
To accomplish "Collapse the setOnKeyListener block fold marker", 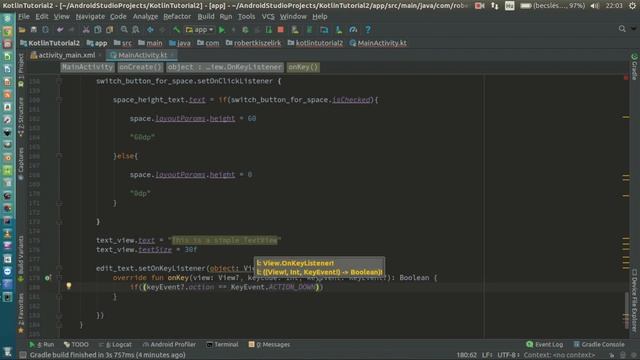I will coord(59,269).
